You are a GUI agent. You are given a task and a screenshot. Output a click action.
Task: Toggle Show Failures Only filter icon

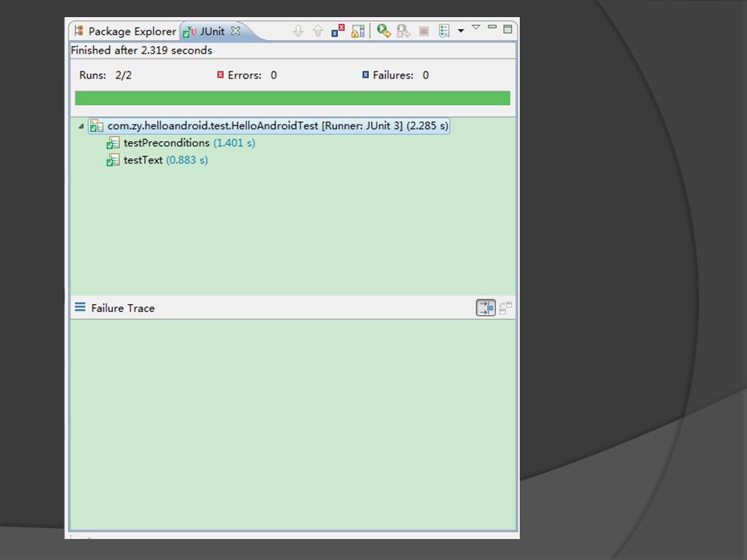tap(338, 31)
